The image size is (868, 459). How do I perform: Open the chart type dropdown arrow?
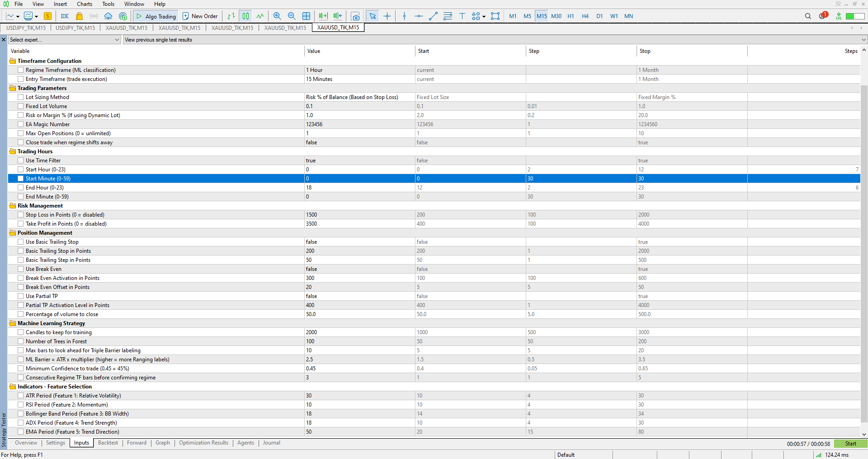point(18,17)
